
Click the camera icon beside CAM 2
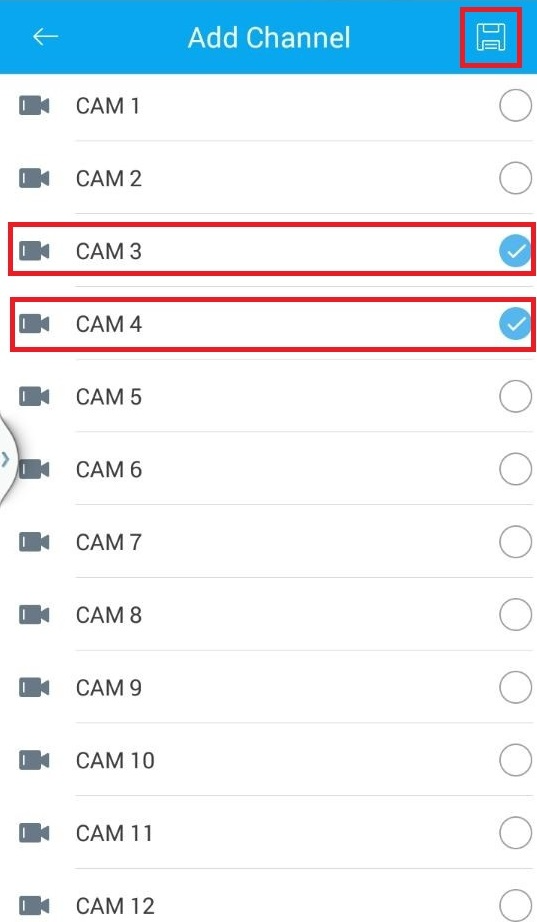[x=34, y=178]
